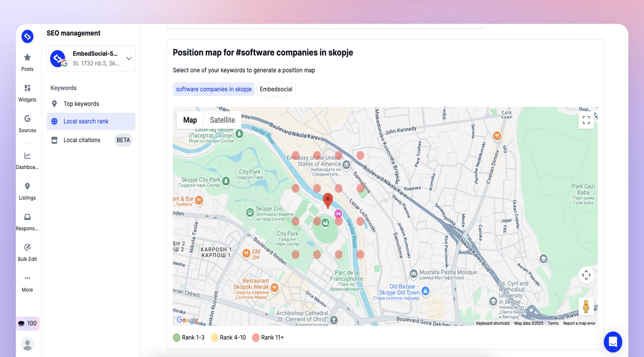Click the DM restaurant marker
Screen dimensions: 644x357
pos(246,253)
